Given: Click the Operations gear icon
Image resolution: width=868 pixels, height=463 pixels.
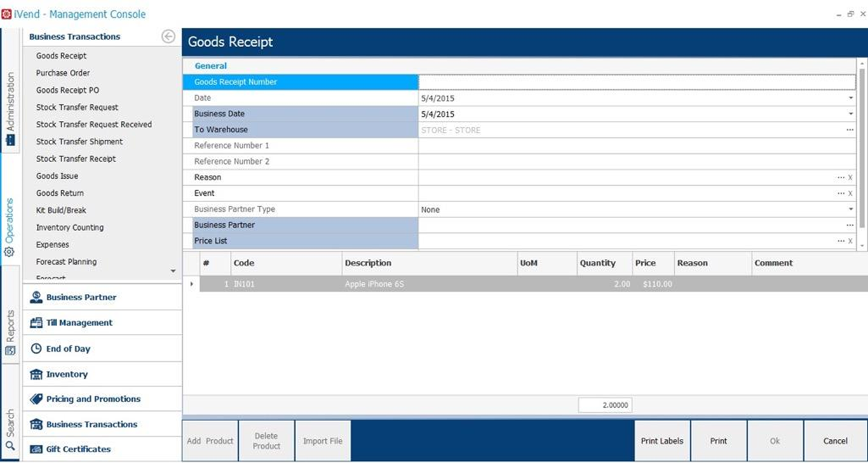Looking at the screenshot, I should 10,252.
